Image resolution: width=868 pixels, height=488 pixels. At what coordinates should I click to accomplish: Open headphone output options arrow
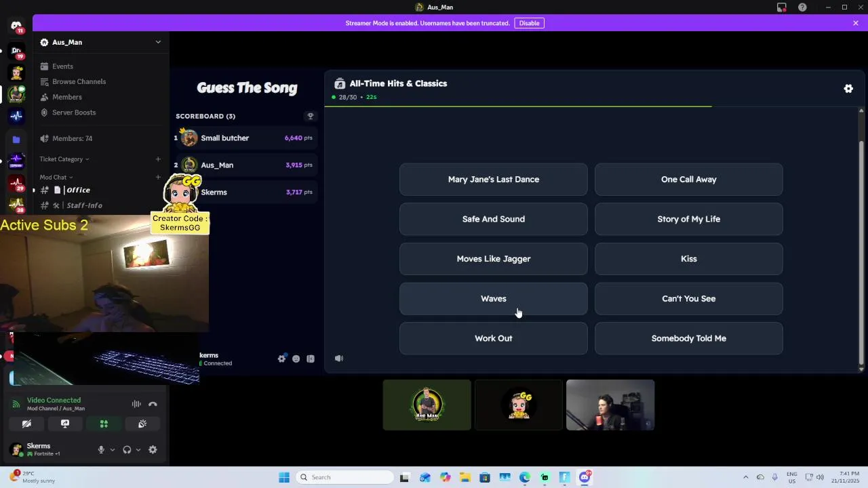click(138, 449)
